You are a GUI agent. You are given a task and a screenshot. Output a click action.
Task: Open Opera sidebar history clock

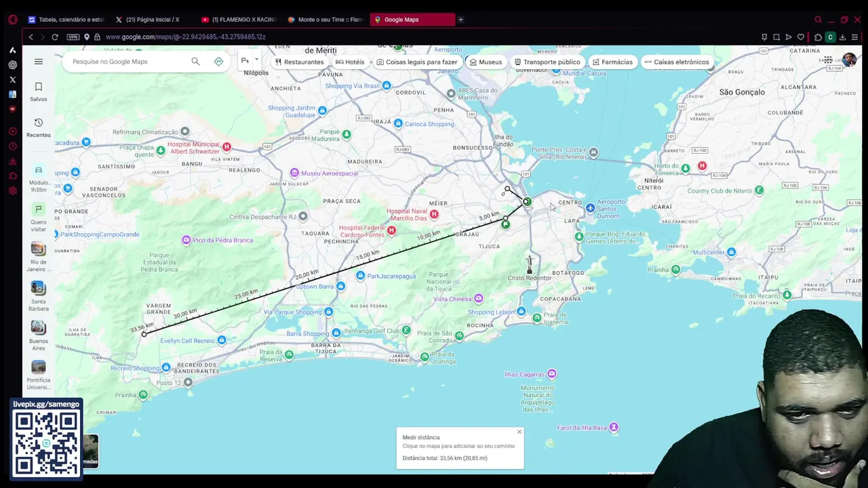click(x=12, y=146)
